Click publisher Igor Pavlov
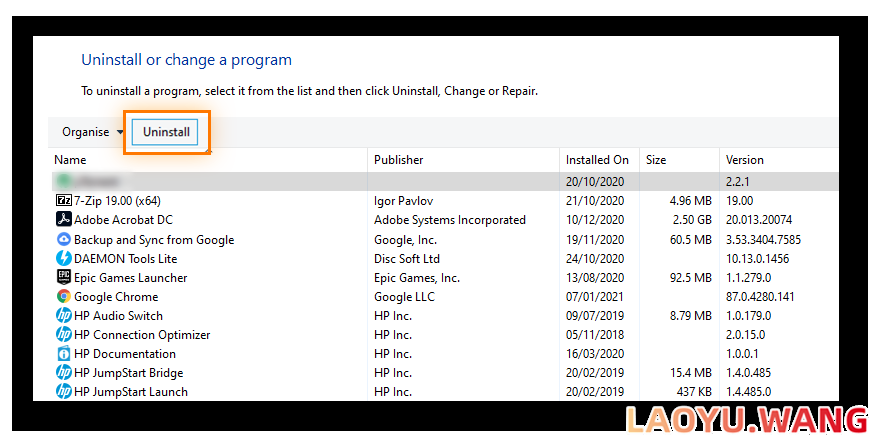 point(404,200)
